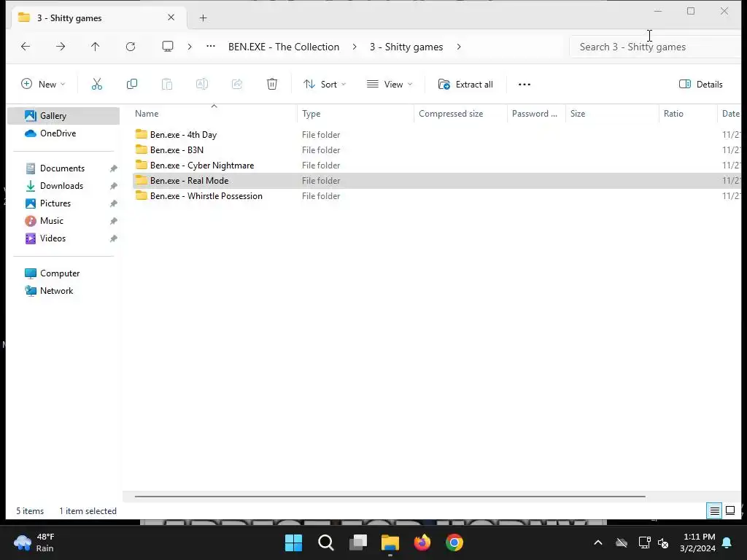Open taskbar Search
Image resolution: width=747 pixels, height=560 pixels.
[326, 542]
